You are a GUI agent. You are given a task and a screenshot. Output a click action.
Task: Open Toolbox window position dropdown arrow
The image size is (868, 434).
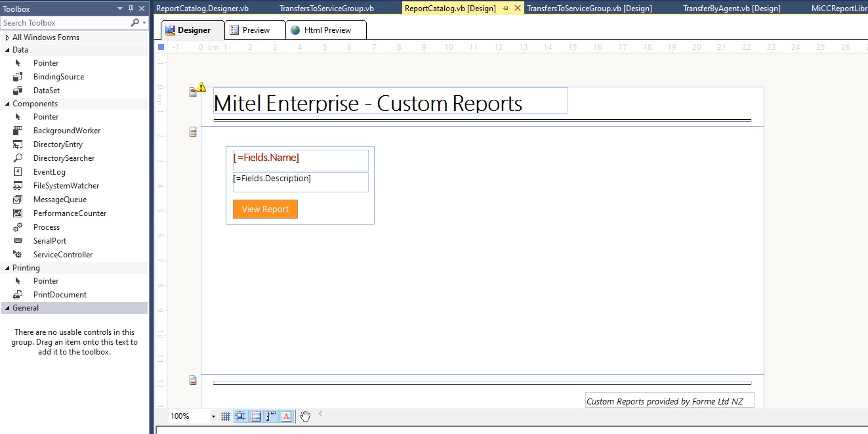(120, 9)
